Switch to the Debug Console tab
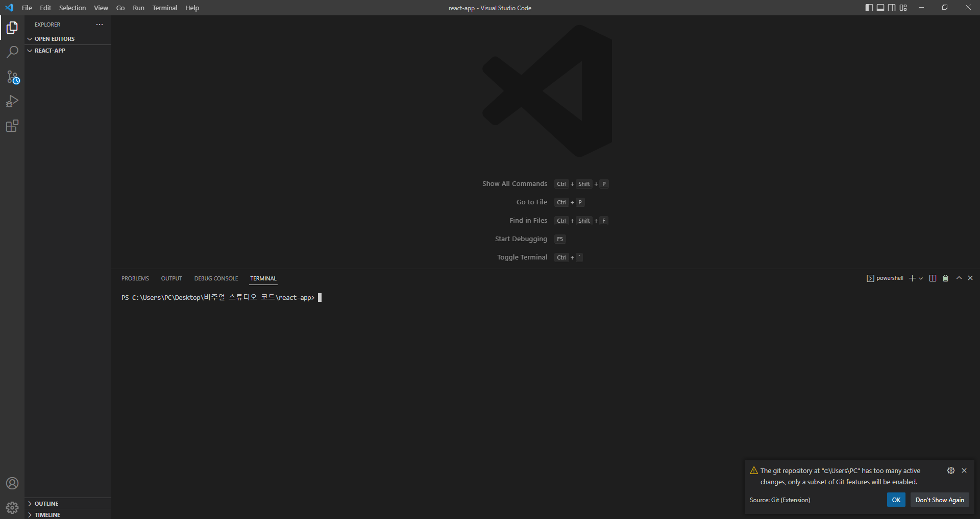The width and height of the screenshot is (980, 519). (216, 278)
